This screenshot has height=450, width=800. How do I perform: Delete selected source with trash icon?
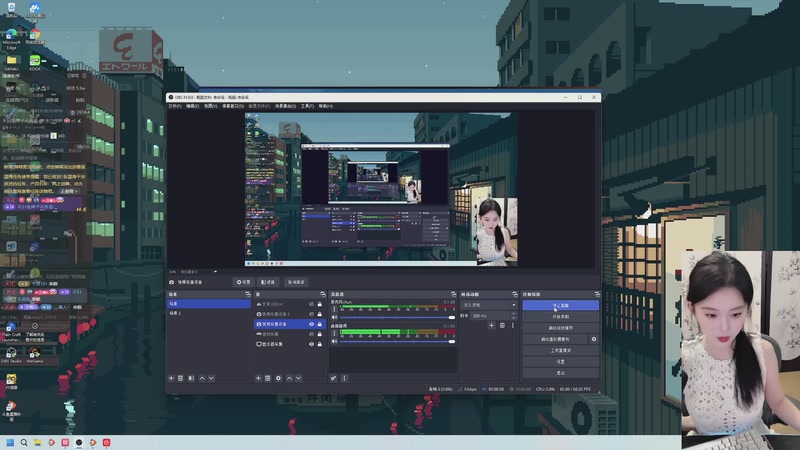pyautogui.click(x=268, y=378)
